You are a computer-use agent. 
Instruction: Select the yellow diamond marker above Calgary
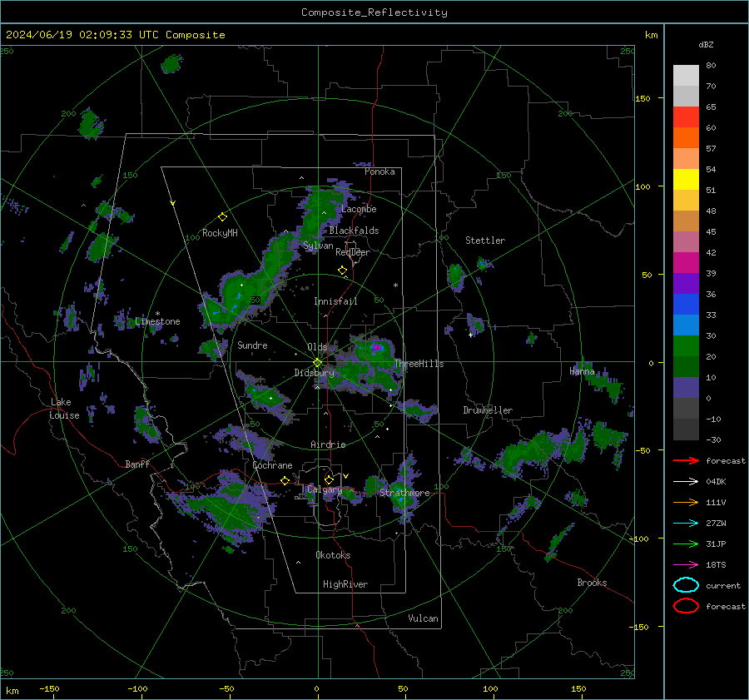(x=329, y=479)
